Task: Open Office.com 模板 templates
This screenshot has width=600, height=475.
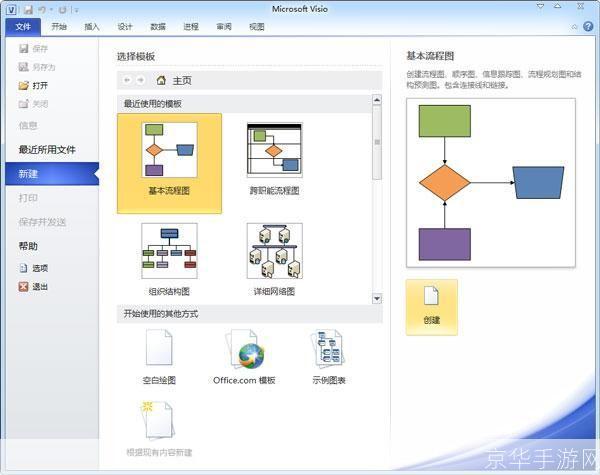Action: 244,355
